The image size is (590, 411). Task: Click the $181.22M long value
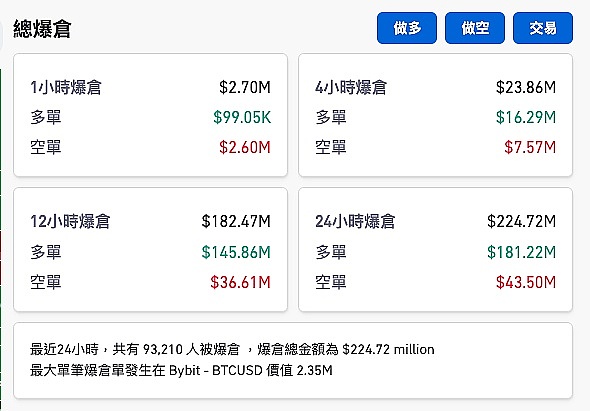click(x=522, y=252)
